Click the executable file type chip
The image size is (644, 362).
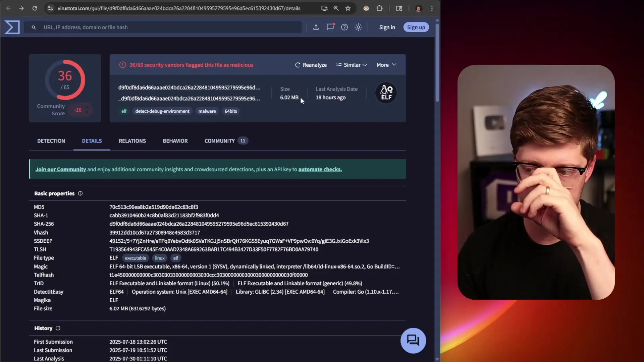(136, 258)
